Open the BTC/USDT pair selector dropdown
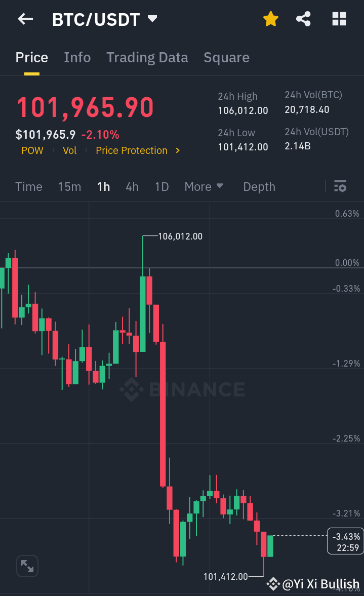 pos(151,18)
